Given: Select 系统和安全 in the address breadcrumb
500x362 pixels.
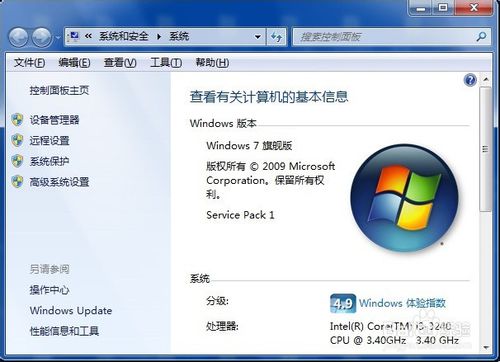Looking at the screenshot, I should (124, 36).
